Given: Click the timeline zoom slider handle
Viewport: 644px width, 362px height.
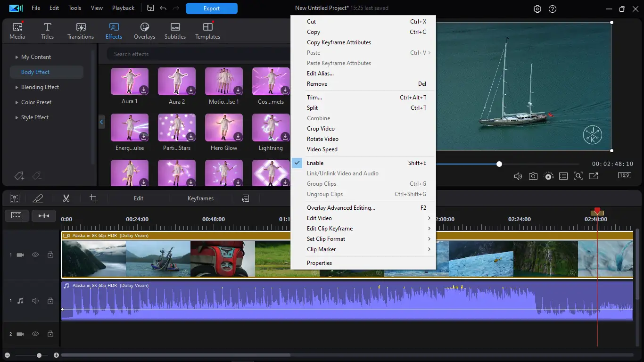Looking at the screenshot, I should pos(39,355).
